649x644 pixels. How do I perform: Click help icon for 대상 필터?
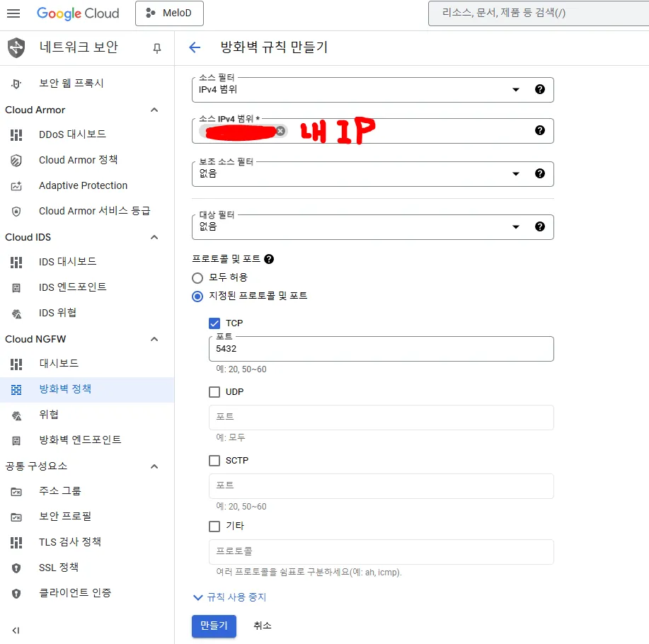click(x=540, y=226)
